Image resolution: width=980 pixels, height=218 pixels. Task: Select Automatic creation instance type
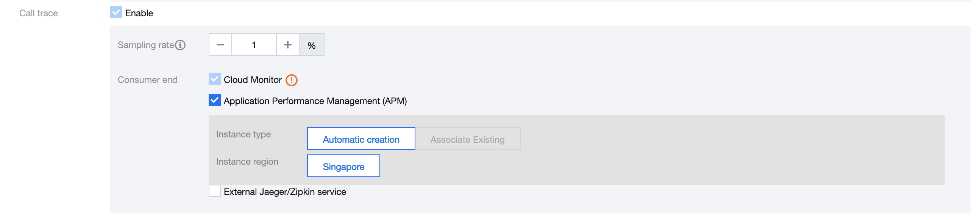point(361,139)
